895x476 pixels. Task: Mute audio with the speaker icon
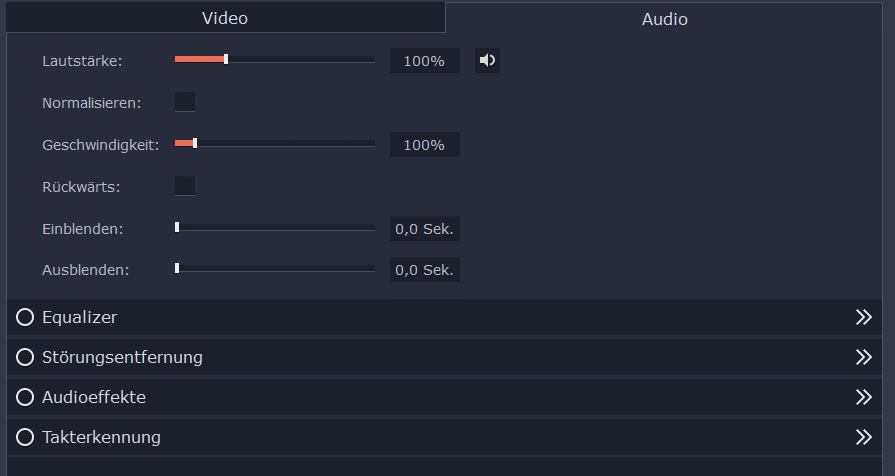[487, 60]
